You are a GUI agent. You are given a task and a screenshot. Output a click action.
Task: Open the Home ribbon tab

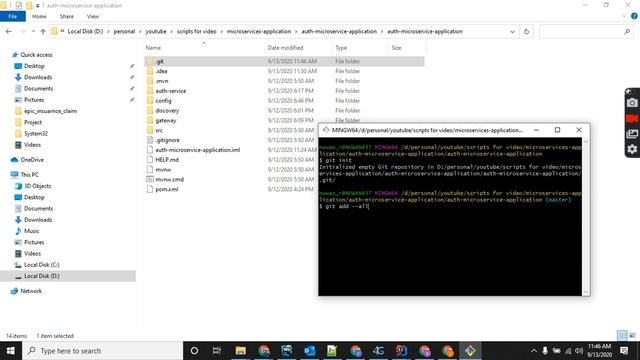[39, 16]
